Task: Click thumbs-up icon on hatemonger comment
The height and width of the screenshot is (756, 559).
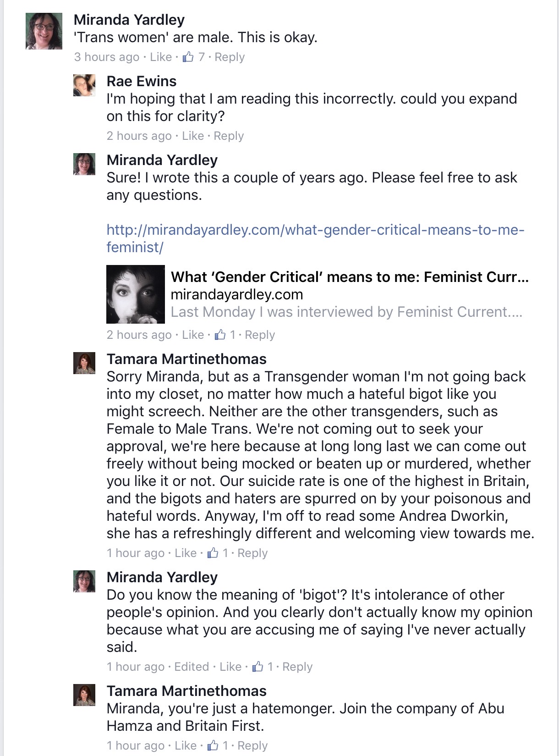Action: pos(213,745)
